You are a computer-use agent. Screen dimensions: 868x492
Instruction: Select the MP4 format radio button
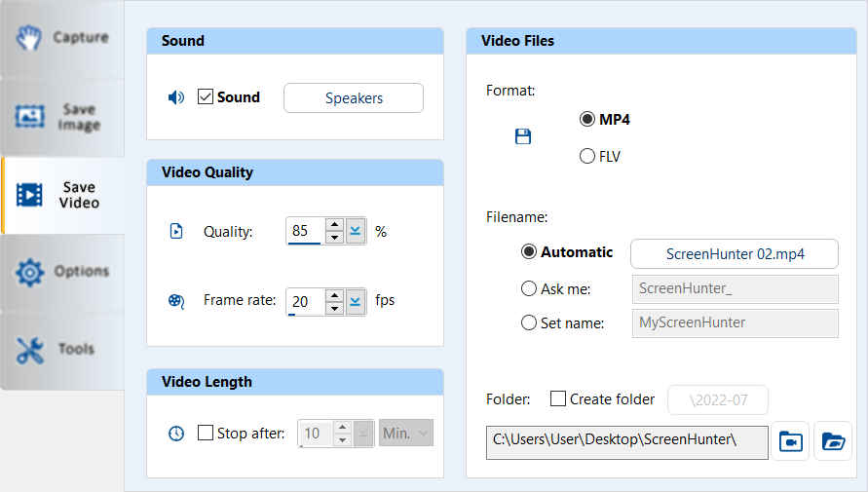click(x=587, y=119)
